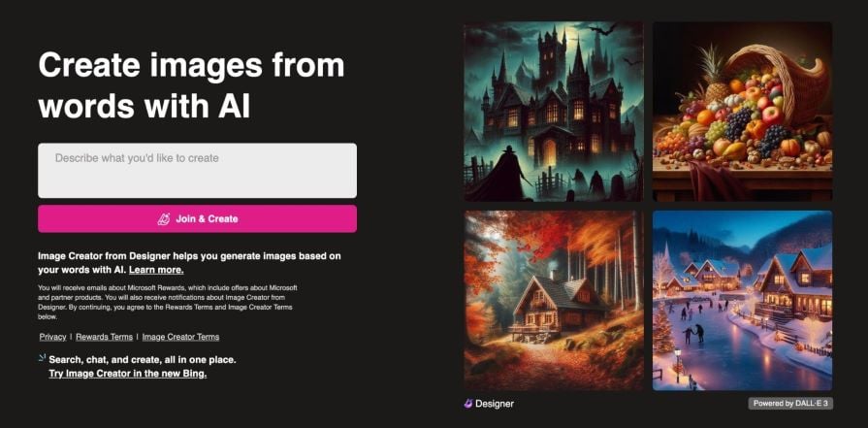This screenshot has width=868, height=428.
Task: Click the Powered by DALL·E 3 badge
Action: [x=790, y=403]
